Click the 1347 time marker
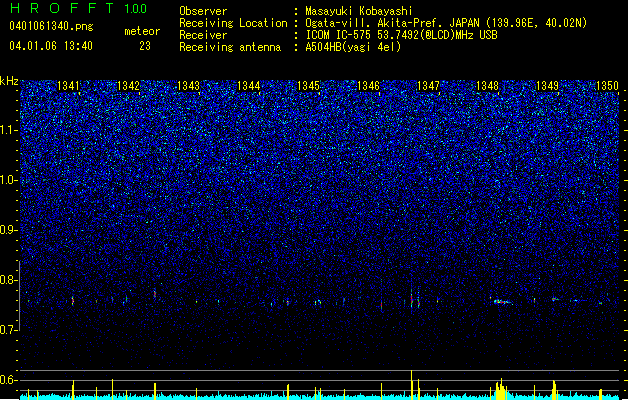 pos(428,86)
